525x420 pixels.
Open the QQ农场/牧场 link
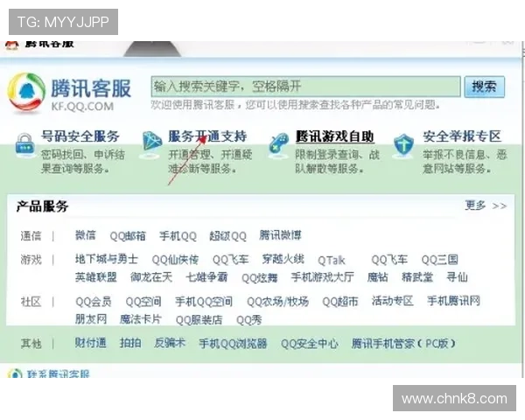(x=277, y=302)
